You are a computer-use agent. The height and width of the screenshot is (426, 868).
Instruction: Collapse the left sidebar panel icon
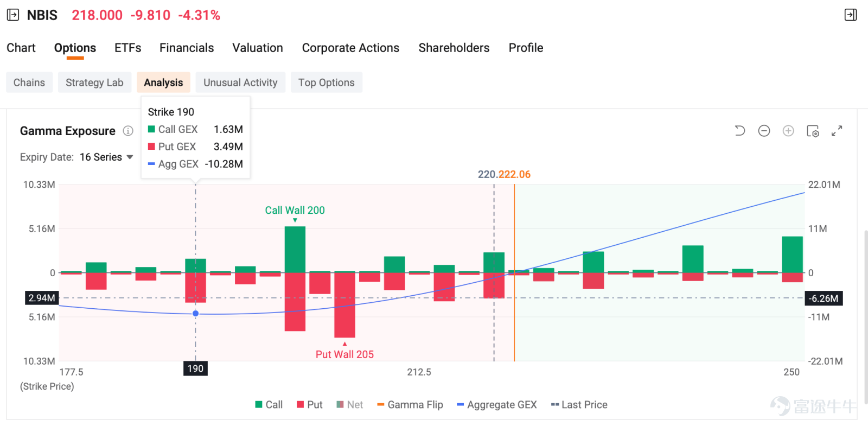[12, 15]
